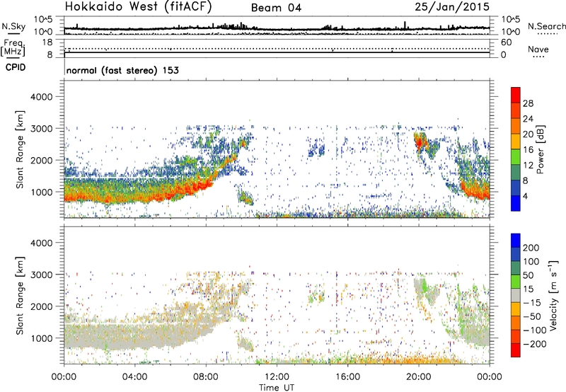The height and width of the screenshot is (392, 566).
Task: Click the power colorbar tick '4'
Action: (525, 196)
